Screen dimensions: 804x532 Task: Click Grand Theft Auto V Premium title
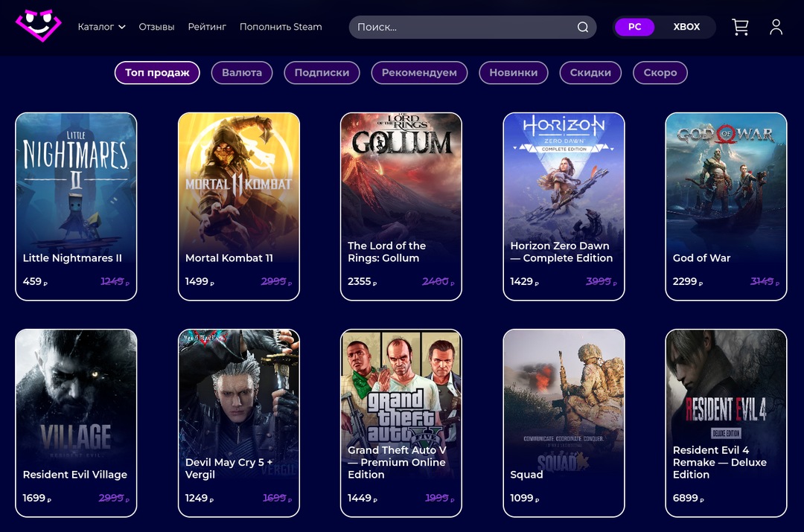point(397,462)
